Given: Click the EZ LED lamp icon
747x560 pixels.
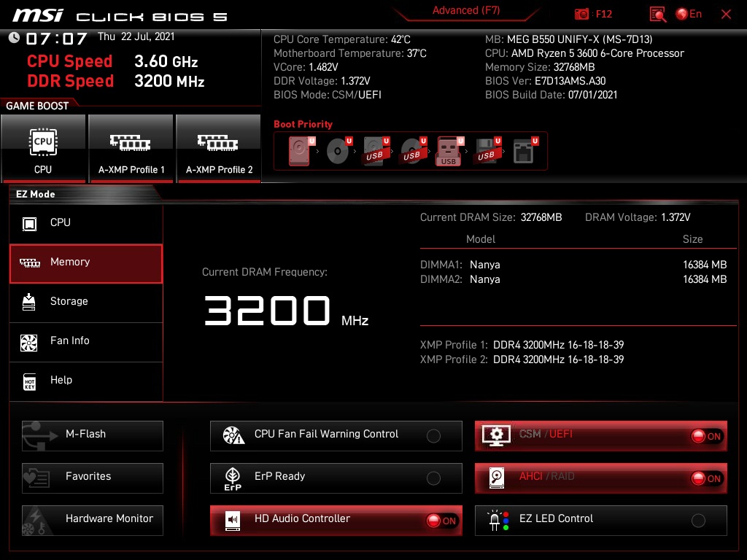Looking at the screenshot, I should point(498,521).
